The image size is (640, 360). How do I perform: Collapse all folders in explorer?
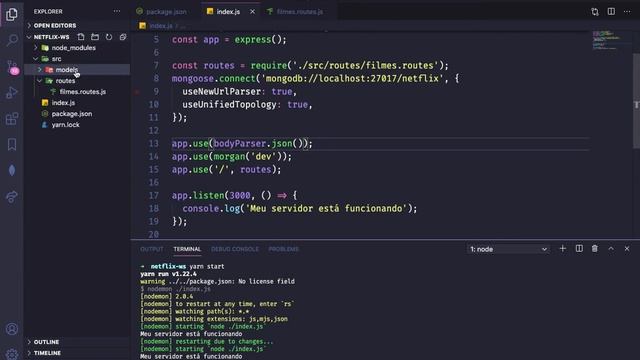(123, 37)
